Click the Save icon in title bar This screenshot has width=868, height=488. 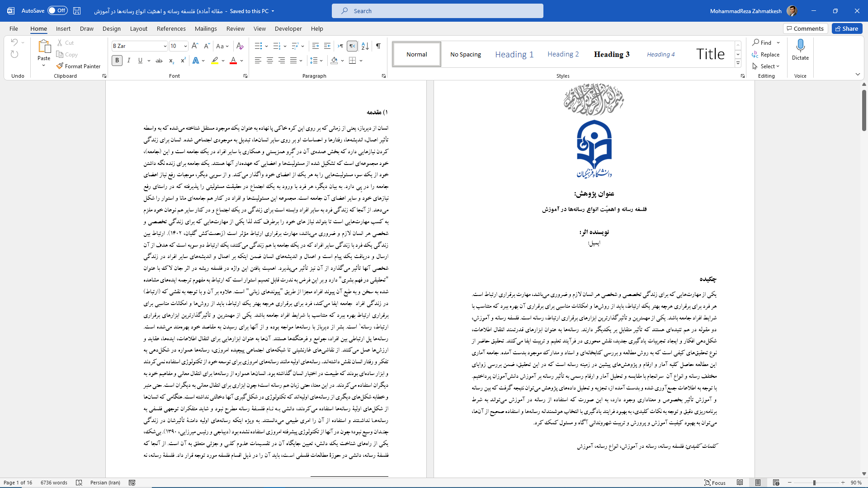coord(77,11)
